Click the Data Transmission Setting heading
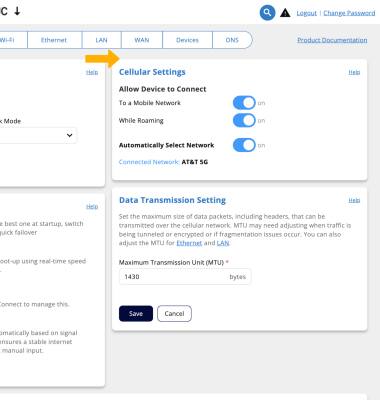Image resolution: width=380 pixels, height=400 pixels. pos(172,200)
